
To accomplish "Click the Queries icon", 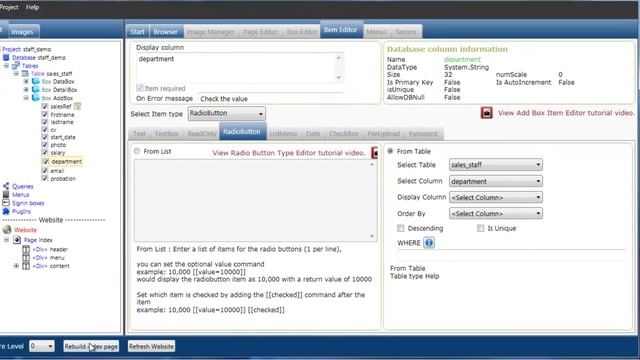I will (x=6, y=186).
